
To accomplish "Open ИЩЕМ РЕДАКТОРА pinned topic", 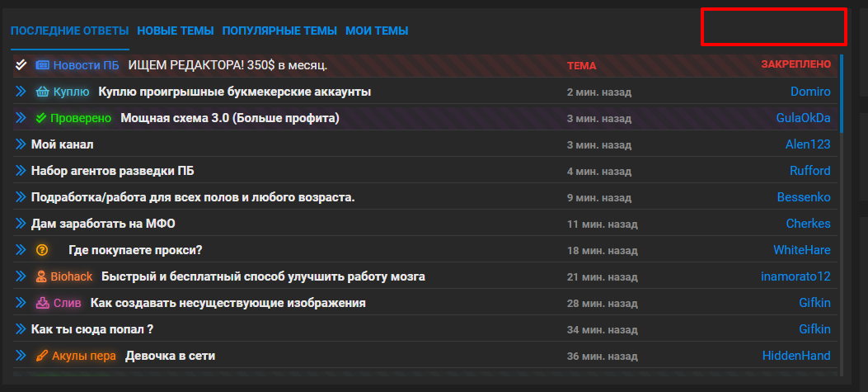I will 228,65.
